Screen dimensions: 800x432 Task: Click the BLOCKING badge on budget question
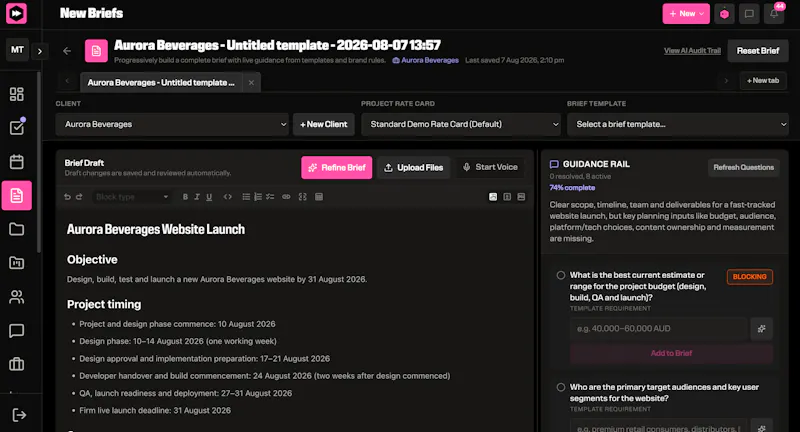(x=749, y=277)
